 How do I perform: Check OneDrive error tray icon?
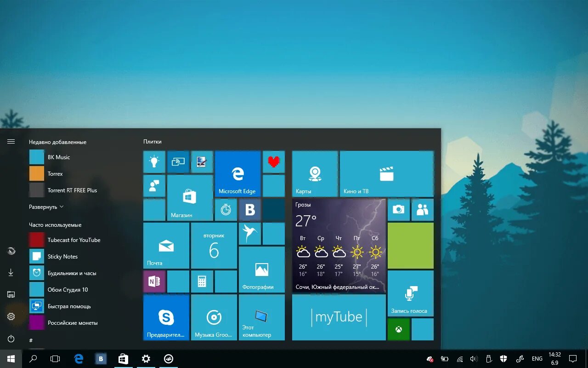tap(430, 359)
